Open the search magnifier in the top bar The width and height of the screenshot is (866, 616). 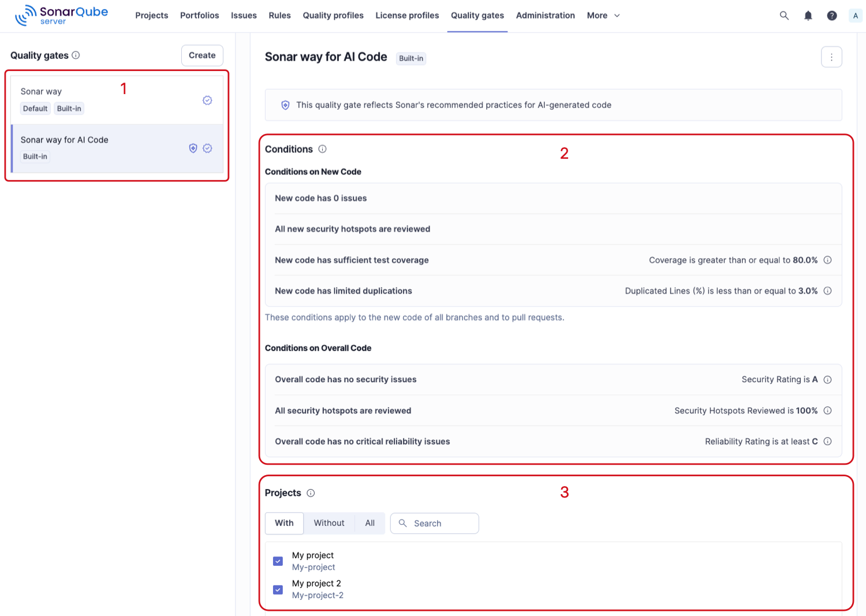(784, 16)
